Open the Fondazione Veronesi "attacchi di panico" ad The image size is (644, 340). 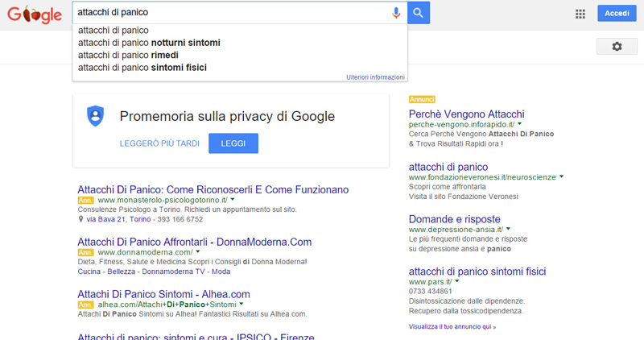point(448,167)
